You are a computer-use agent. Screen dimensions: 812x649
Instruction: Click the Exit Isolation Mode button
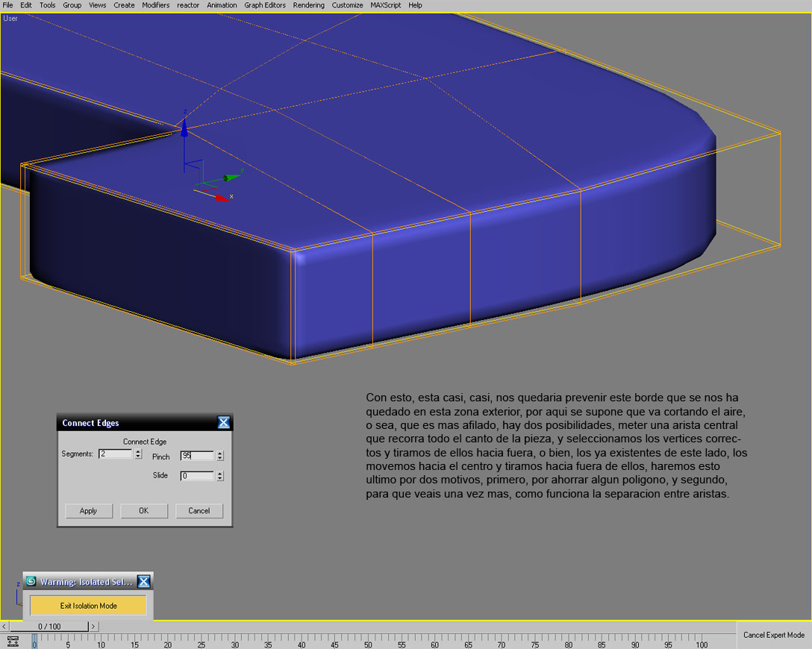88,606
